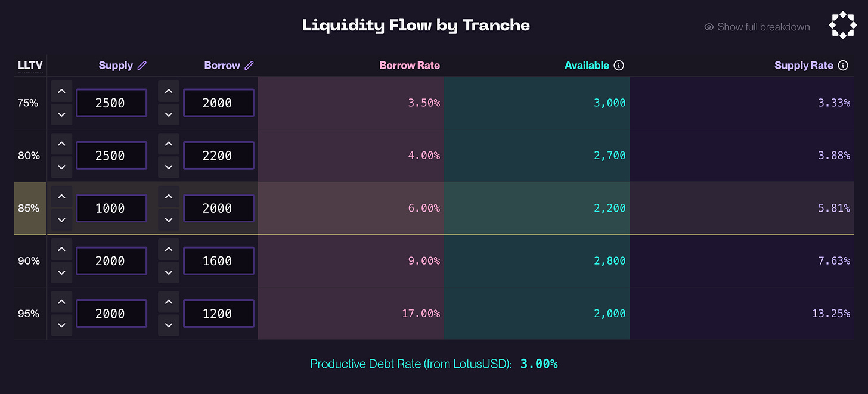Click the pencil icon beside Borrow header
The width and height of the screenshot is (868, 394).
249,66
